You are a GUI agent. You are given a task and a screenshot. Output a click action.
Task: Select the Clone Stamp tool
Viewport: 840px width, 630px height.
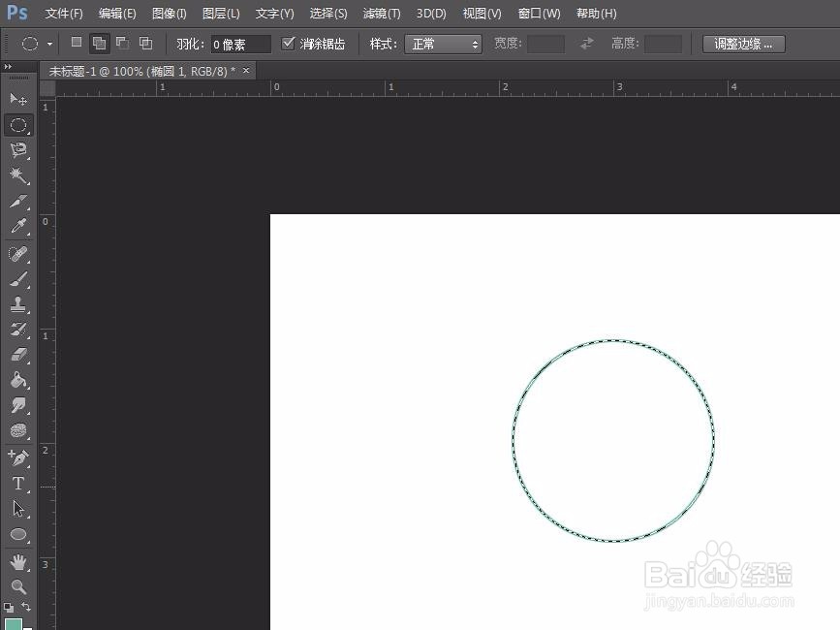click(18, 304)
